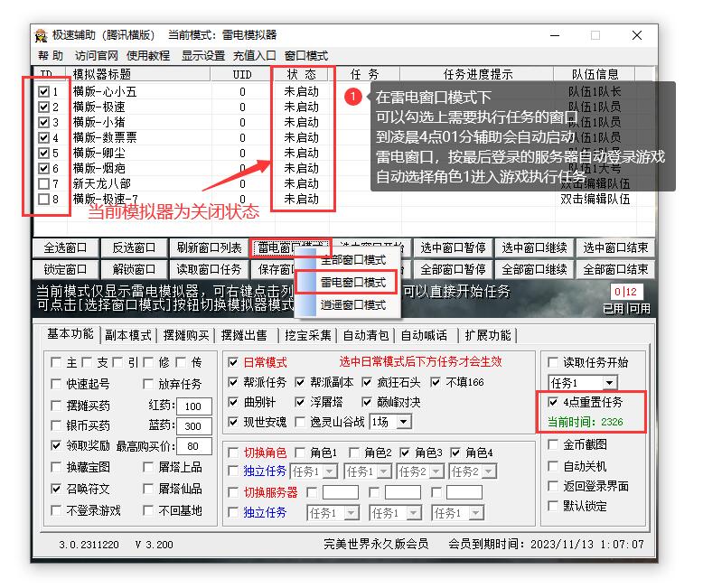Image resolution: width=703 pixels, height=588 pixels.
Task: Enable 默认锁定 checkbox
Action: [553, 506]
